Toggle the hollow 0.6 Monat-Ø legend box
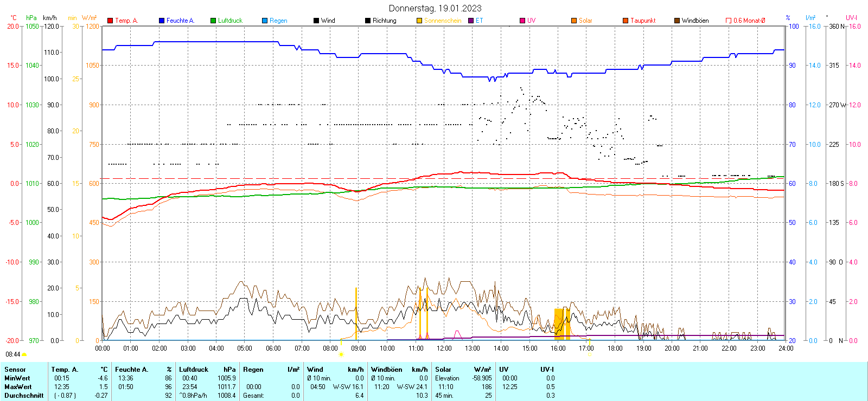The width and height of the screenshot is (868, 401). (x=729, y=21)
